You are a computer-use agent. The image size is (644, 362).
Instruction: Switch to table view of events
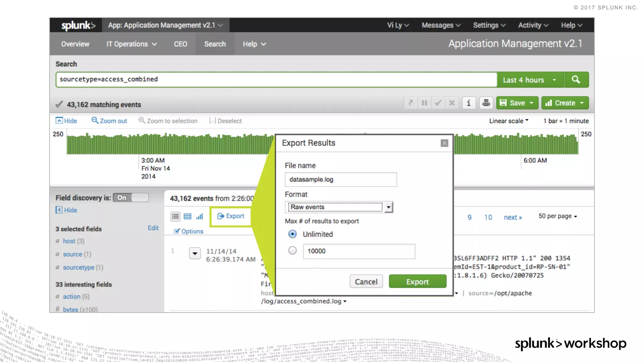187,216
